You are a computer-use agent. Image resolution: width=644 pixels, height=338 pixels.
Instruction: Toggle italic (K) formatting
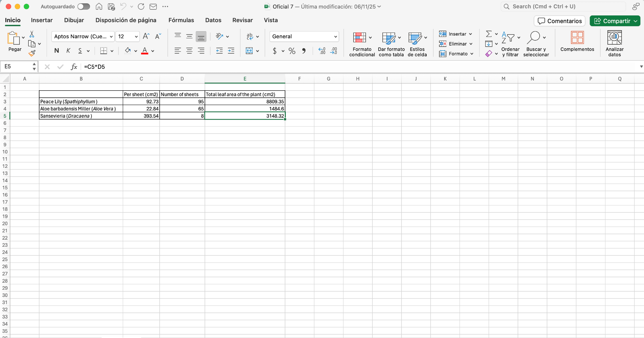coord(68,51)
